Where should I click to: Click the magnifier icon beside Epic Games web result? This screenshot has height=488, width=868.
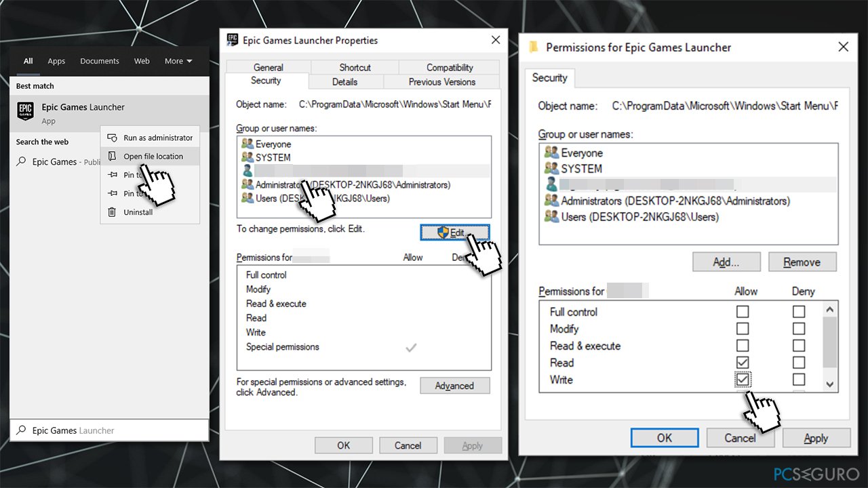[x=22, y=162]
